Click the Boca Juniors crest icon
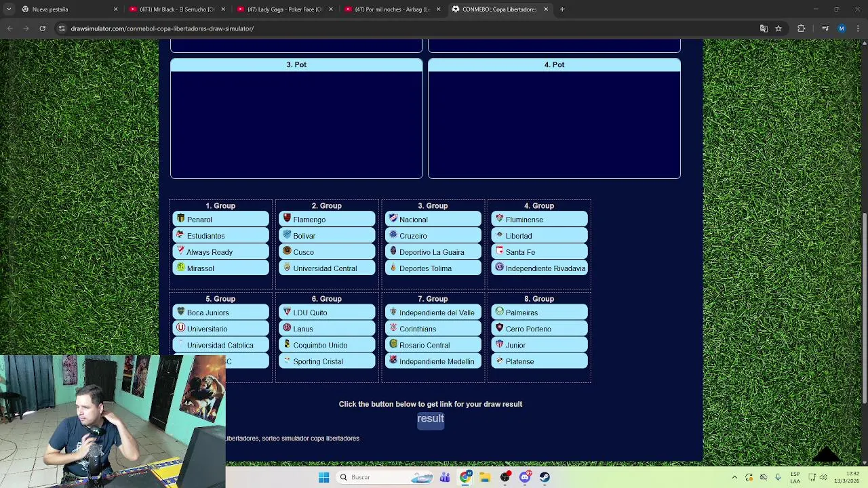 [x=180, y=312]
